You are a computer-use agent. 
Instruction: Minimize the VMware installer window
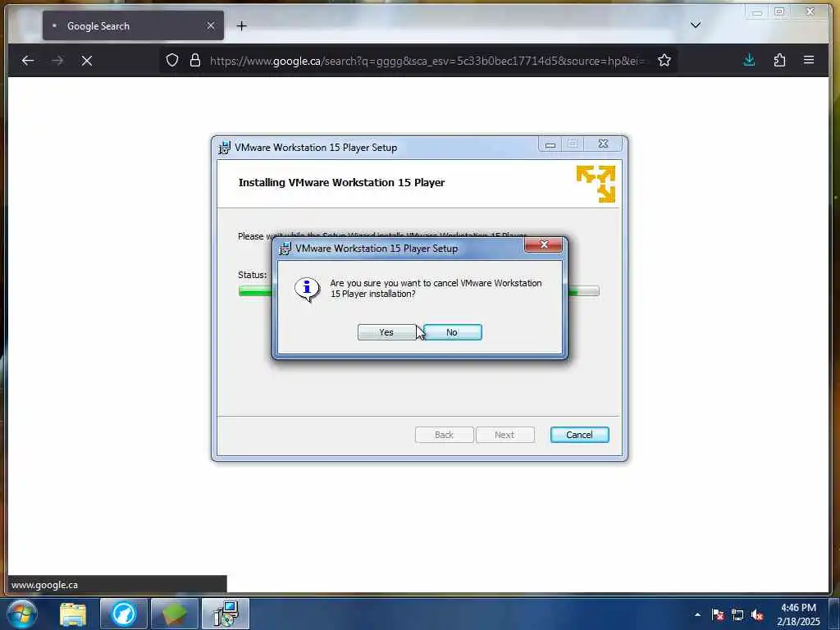pos(550,144)
